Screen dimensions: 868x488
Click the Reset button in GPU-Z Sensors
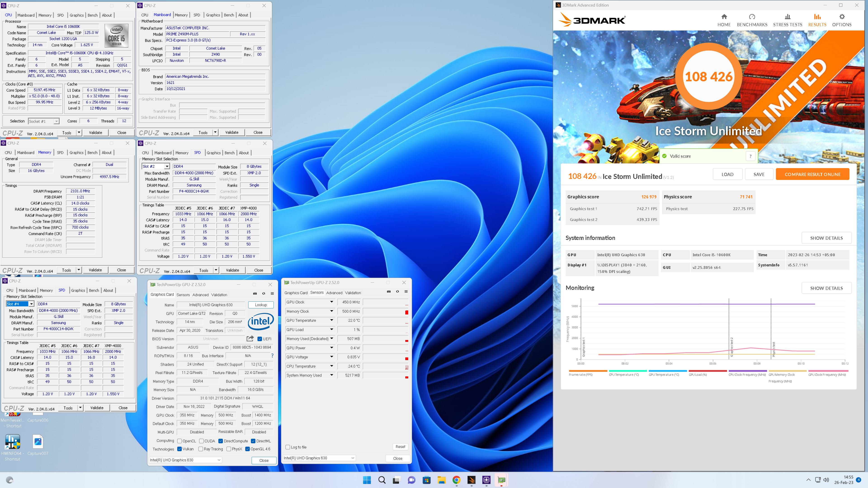(x=400, y=447)
